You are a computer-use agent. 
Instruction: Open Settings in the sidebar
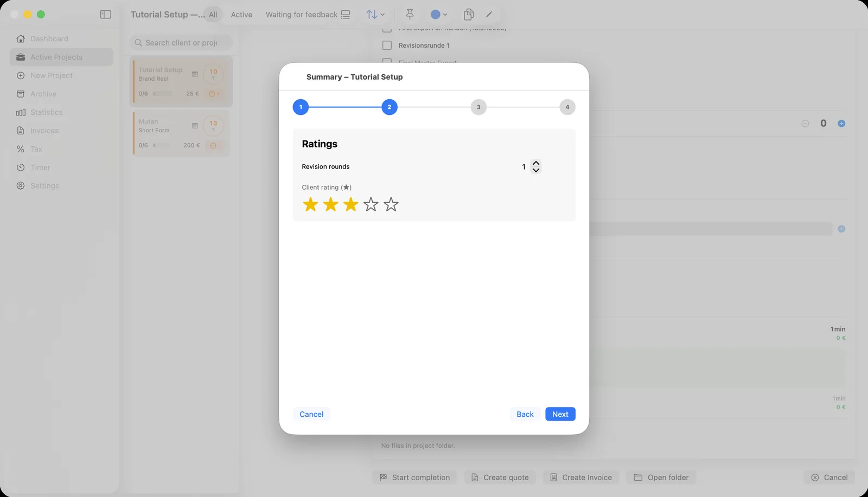pos(61,185)
